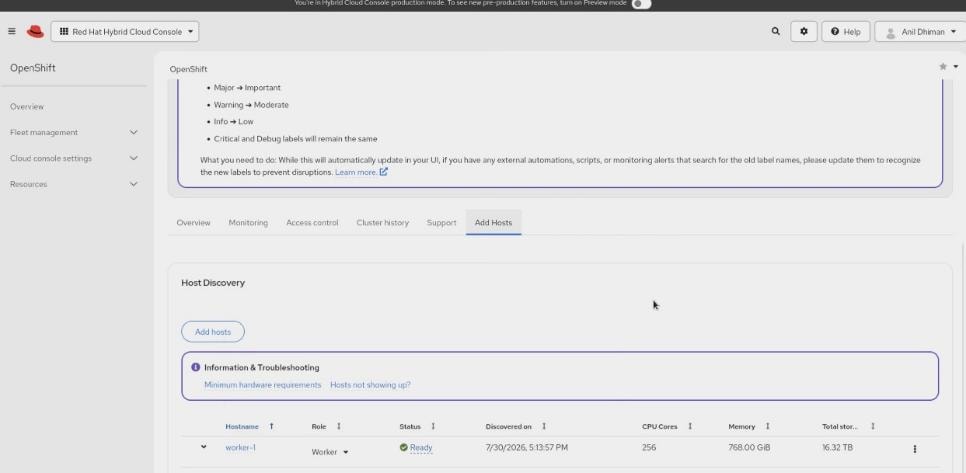Open the Anil Dhiman user menu

[920, 31]
